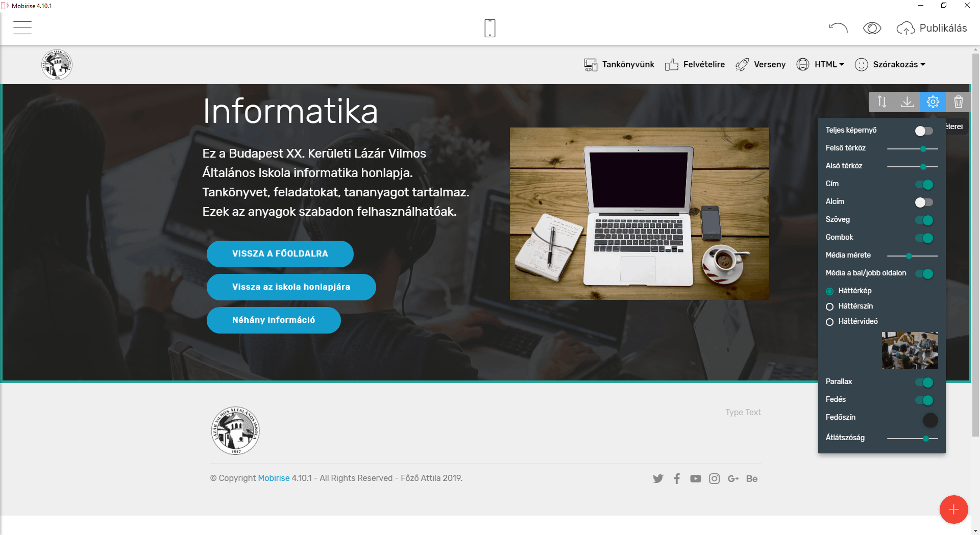Turn on the Alcím toggle
980x535 pixels.
924,202
